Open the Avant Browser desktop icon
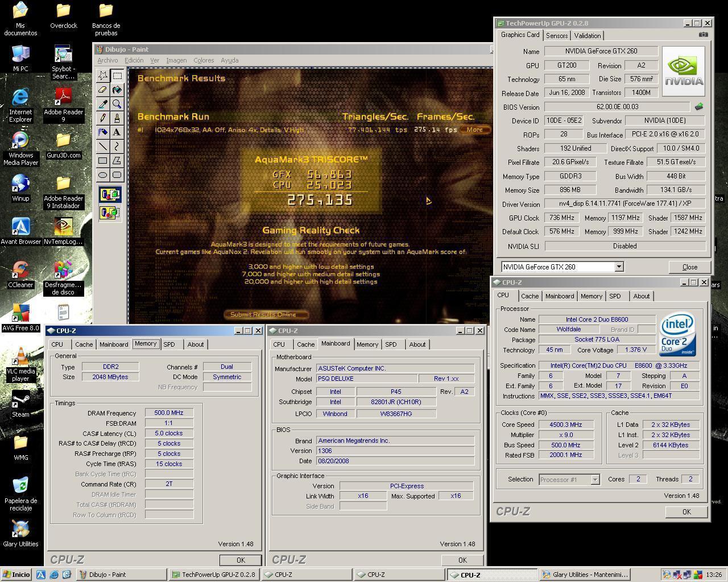 (x=20, y=231)
